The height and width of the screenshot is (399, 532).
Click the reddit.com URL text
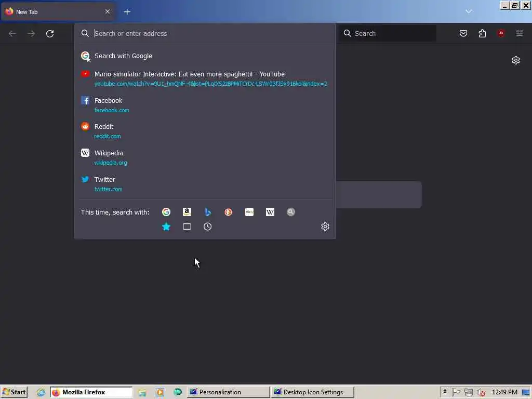108,137
